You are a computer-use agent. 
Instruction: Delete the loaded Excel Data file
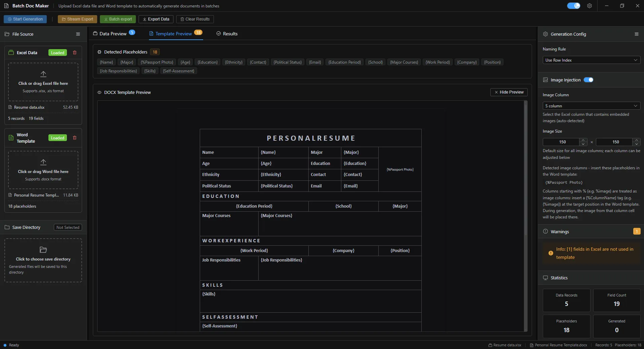pos(75,53)
